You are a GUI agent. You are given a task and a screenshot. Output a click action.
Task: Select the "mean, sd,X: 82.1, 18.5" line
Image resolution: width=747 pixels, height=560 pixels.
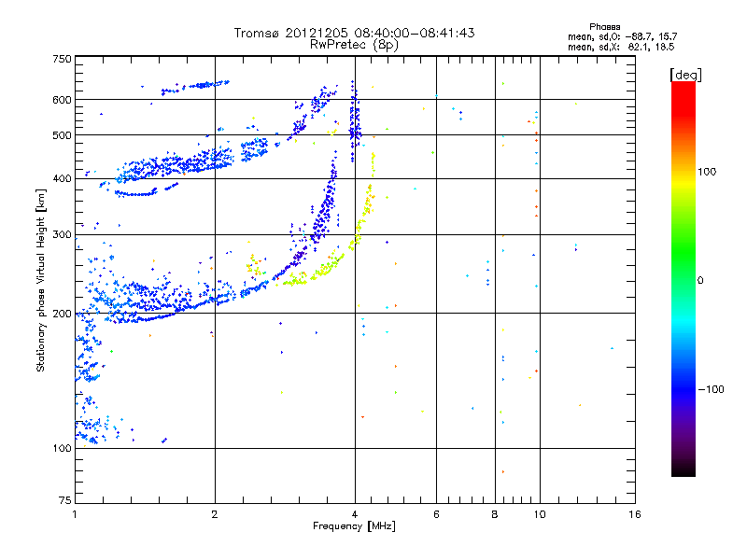[x=621, y=47]
